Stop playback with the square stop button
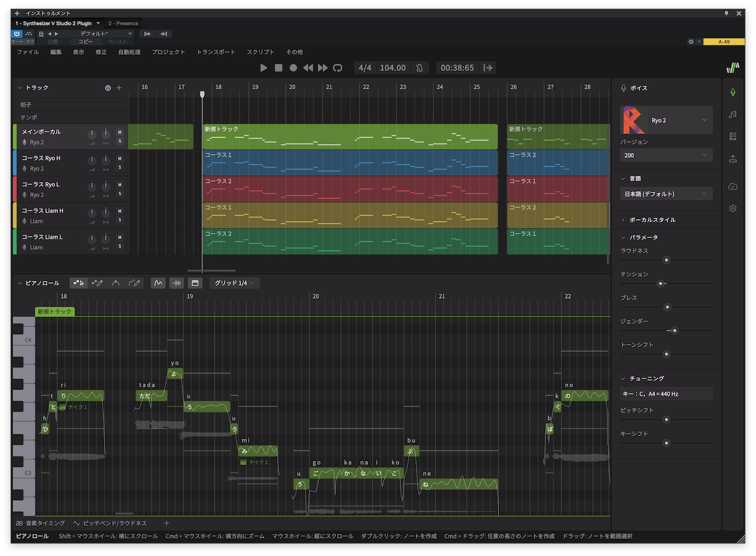The image size is (756, 556). point(279,68)
